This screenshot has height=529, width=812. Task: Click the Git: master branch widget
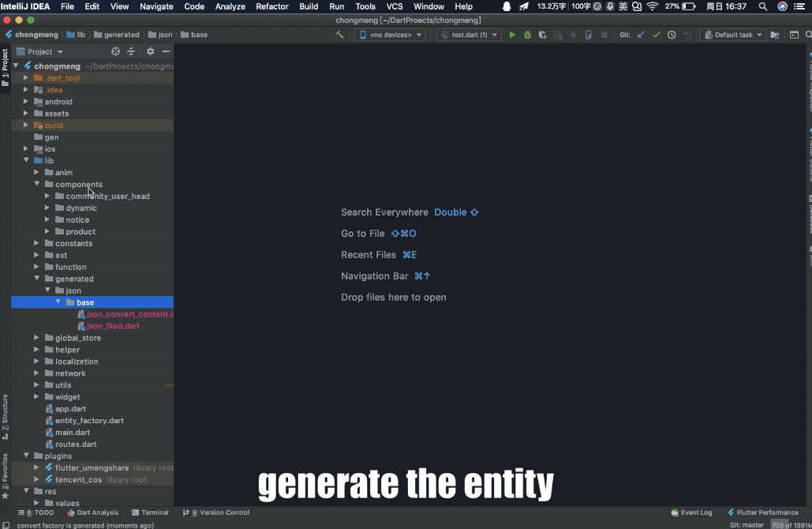pos(747,525)
